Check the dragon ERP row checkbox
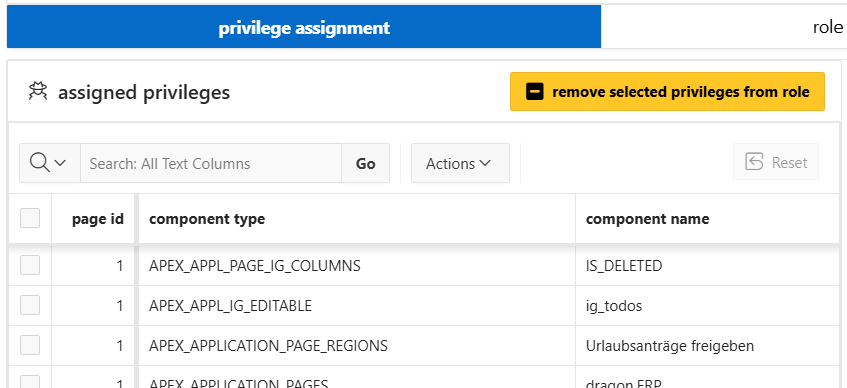The height and width of the screenshot is (388, 847). [30, 382]
